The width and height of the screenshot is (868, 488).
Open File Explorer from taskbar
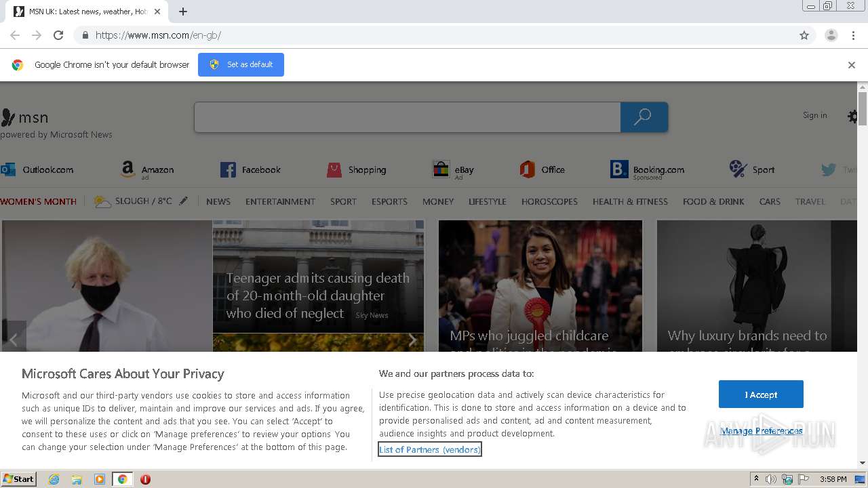point(77,479)
